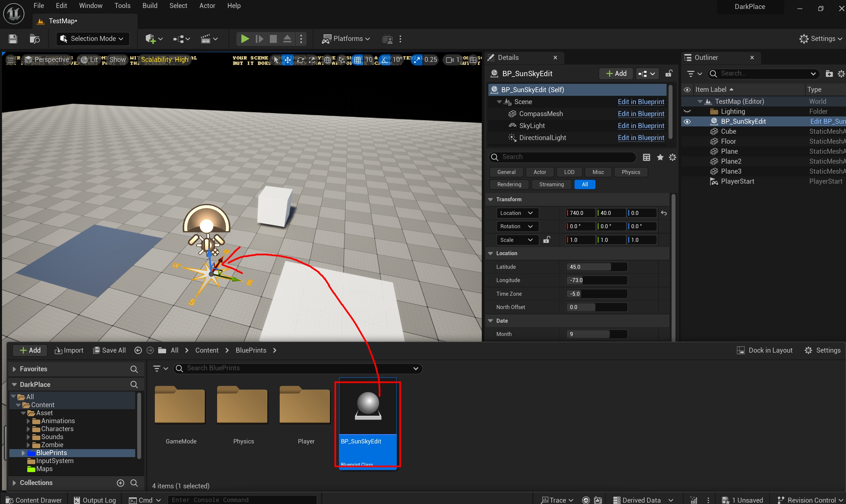Click the create folder icon in Outliner
The width and height of the screenshot is (846, 504).
point(829,74)
